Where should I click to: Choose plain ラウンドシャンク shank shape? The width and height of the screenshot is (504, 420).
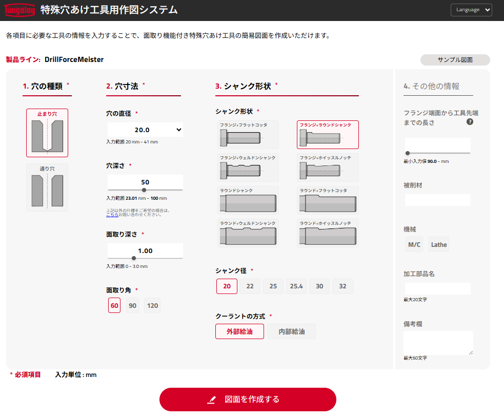(248, 200)
